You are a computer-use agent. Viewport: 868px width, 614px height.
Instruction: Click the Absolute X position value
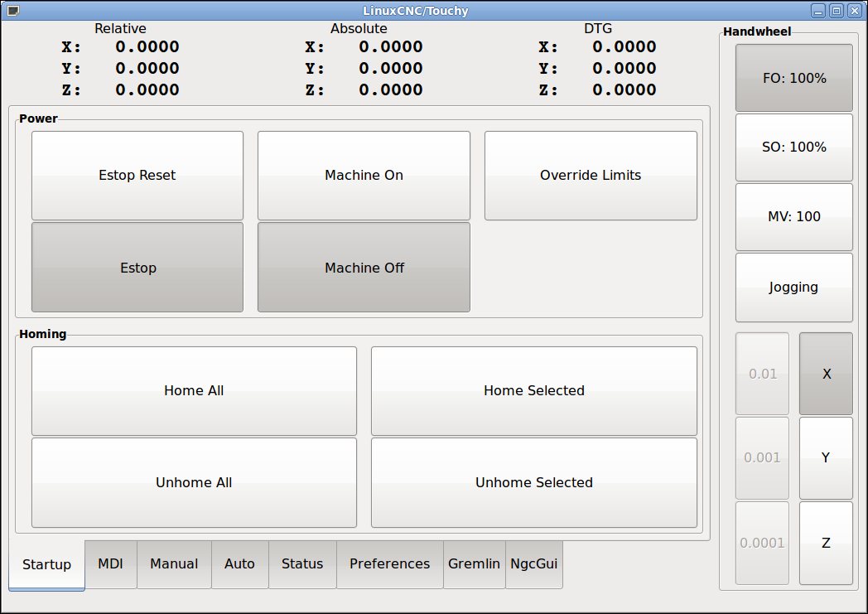391,47
